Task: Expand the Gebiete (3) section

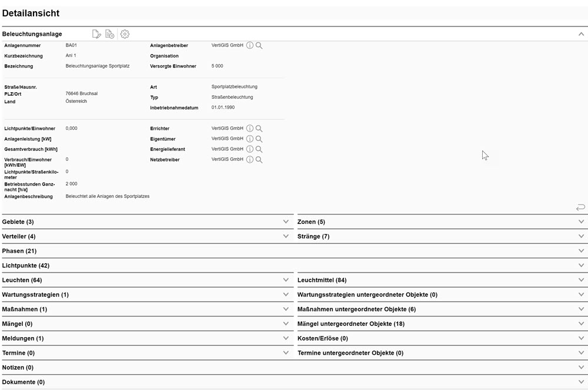Action: tap(286, 222)
